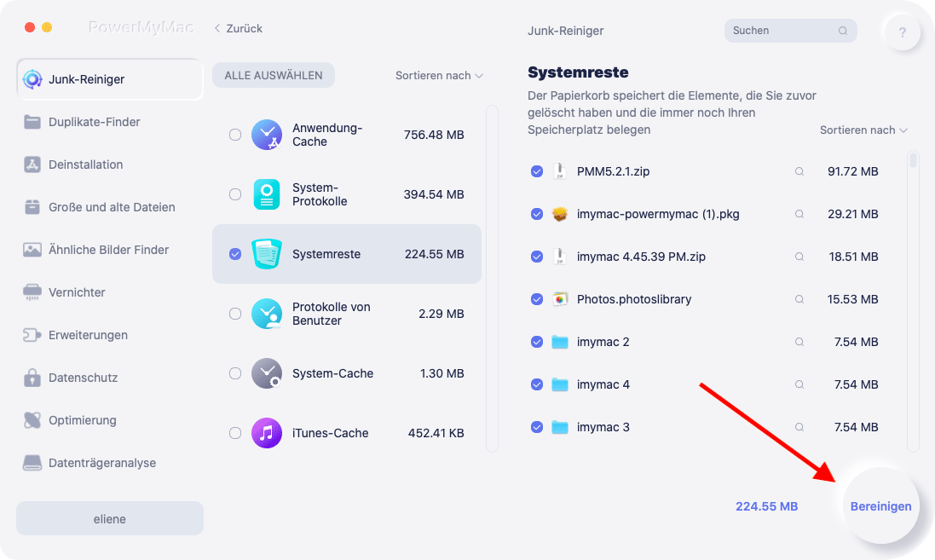
Task: Click the Große und alte Dateien icon
Action: (x=32, y=207)
